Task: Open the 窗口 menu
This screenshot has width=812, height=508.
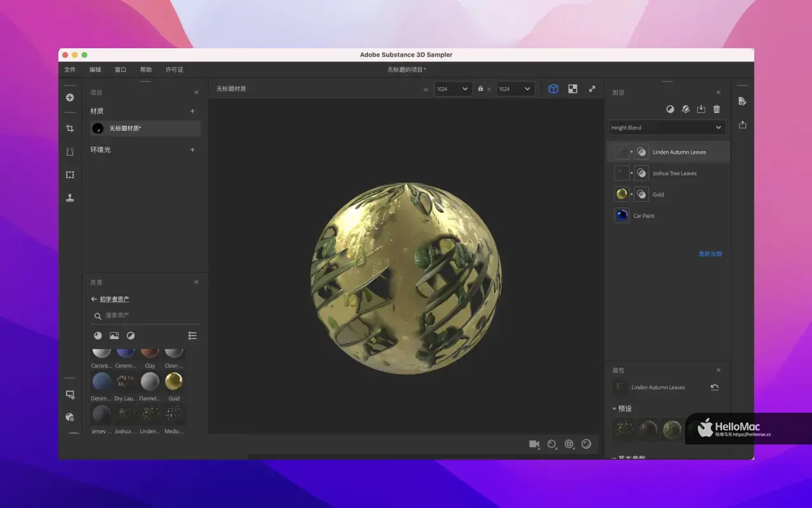Action: coord(121,70)
